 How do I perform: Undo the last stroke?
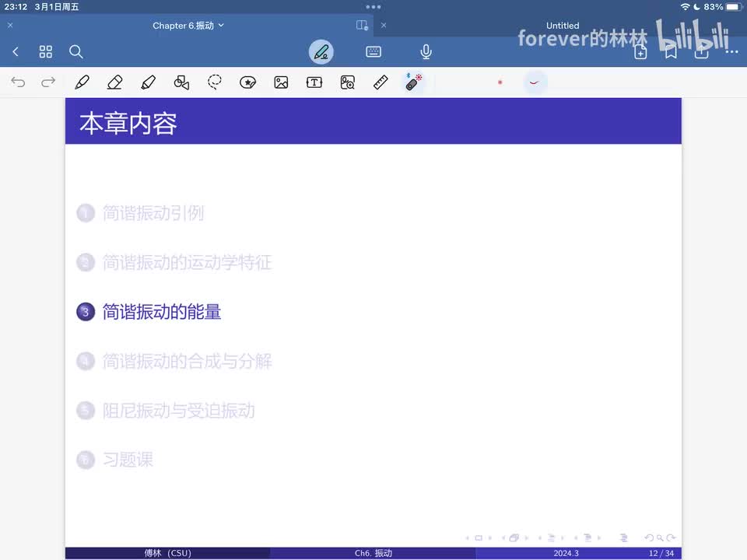(x=18, y=82)
